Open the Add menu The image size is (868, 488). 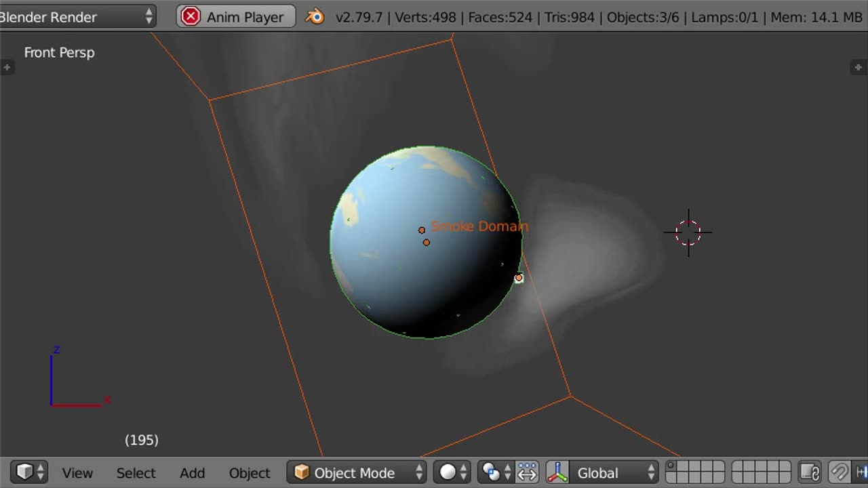tap(192, 472)
